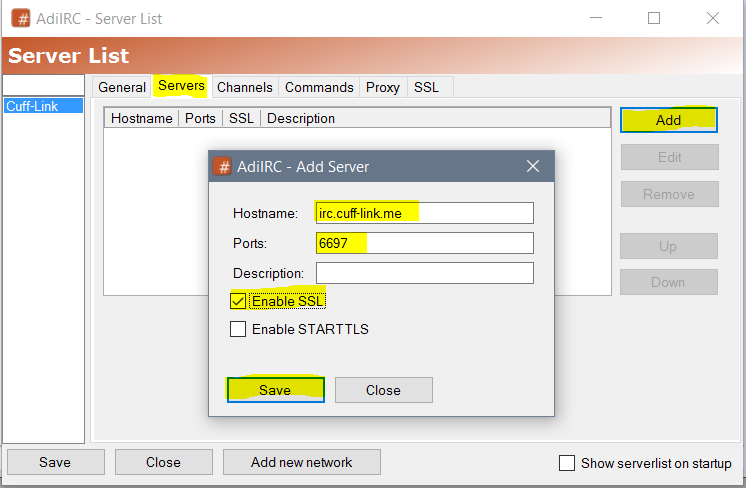Close the Add Server dialog with X
Image resolution: width=746 pixels, height=488 pixels.
pyautogui.click(x=533, y=166)
